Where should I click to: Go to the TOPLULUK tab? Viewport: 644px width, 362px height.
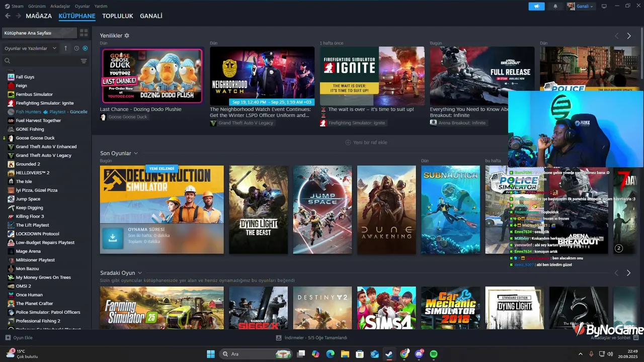[118, 16]
